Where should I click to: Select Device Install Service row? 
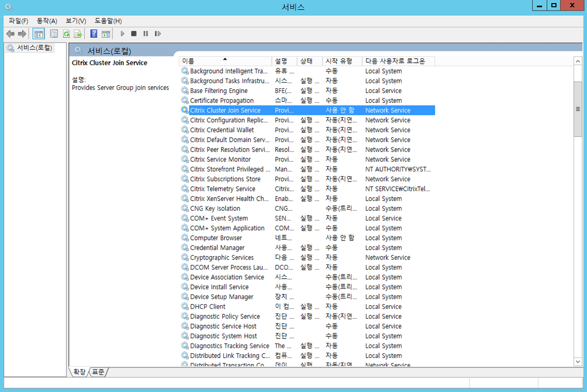pyautogui.click(x=307, y=287)
